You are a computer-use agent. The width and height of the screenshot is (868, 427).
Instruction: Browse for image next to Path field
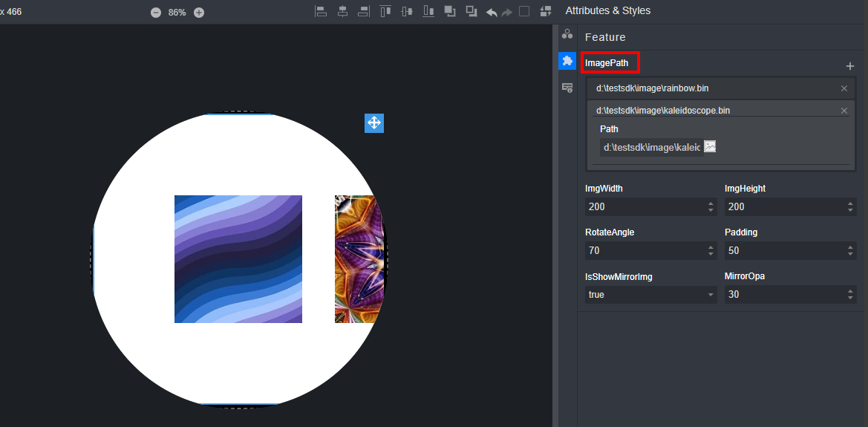[710, 146]
